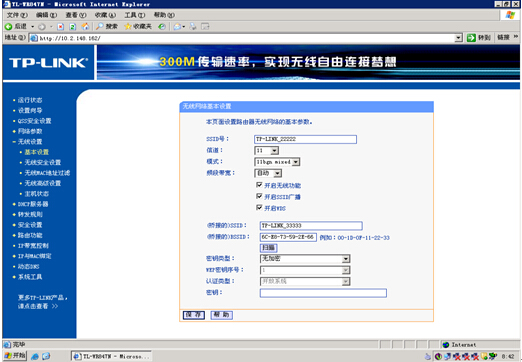
Task: Click the Internet zone globe in status bar
Action: point(446,344)
